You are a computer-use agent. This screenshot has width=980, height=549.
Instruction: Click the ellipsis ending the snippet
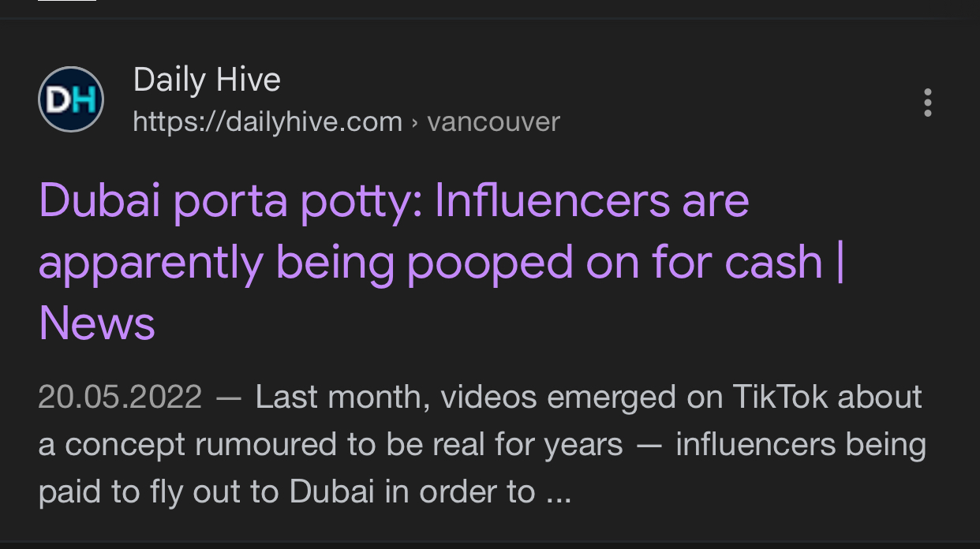pyautogui.click(x=557, y=491)
